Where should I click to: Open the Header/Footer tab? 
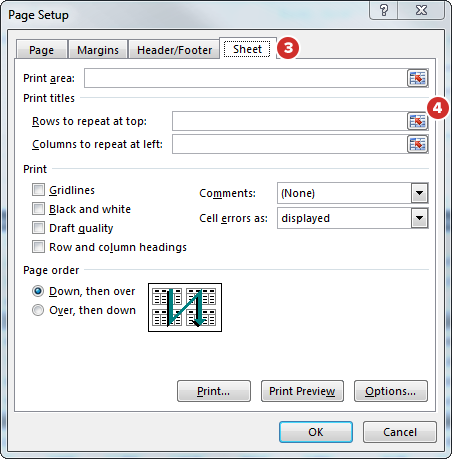point(174,50)
